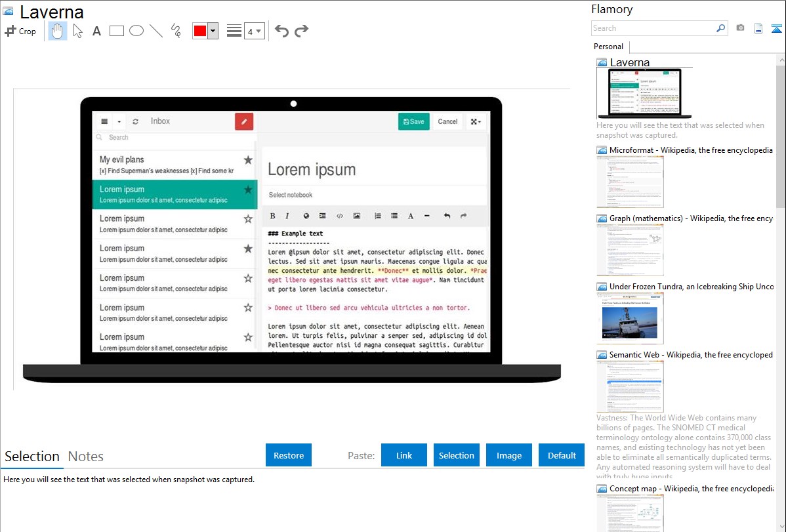
Task: Click the Paste Selection button
Action: 457,455
